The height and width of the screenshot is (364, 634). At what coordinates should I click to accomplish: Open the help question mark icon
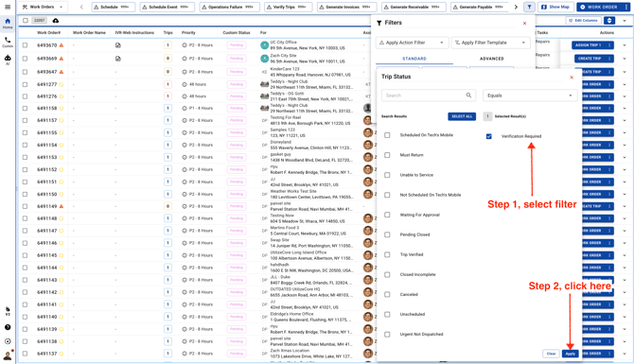tap(8, 327)
